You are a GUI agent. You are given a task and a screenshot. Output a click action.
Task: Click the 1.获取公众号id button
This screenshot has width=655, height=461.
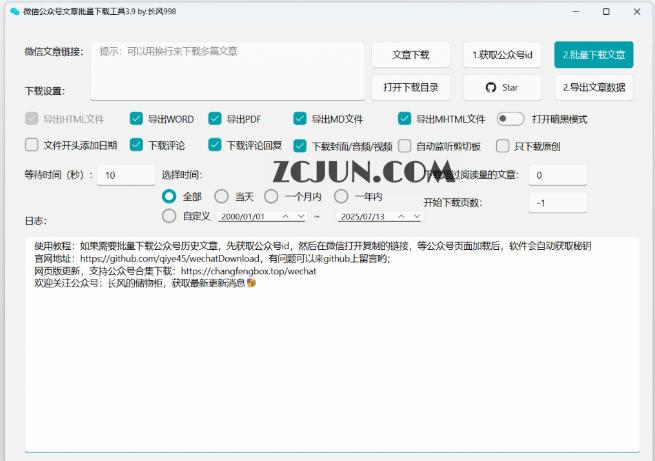pos(502,55)
